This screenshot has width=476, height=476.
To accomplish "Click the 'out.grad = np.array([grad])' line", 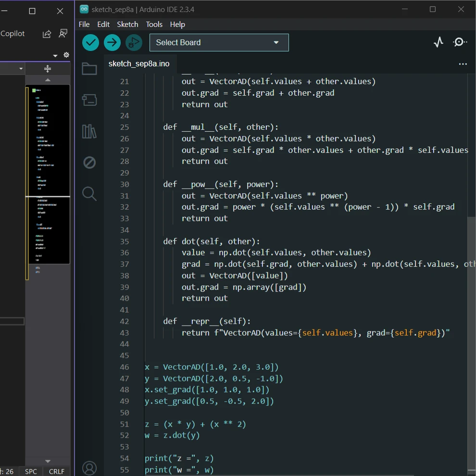I will pos(244,287).
